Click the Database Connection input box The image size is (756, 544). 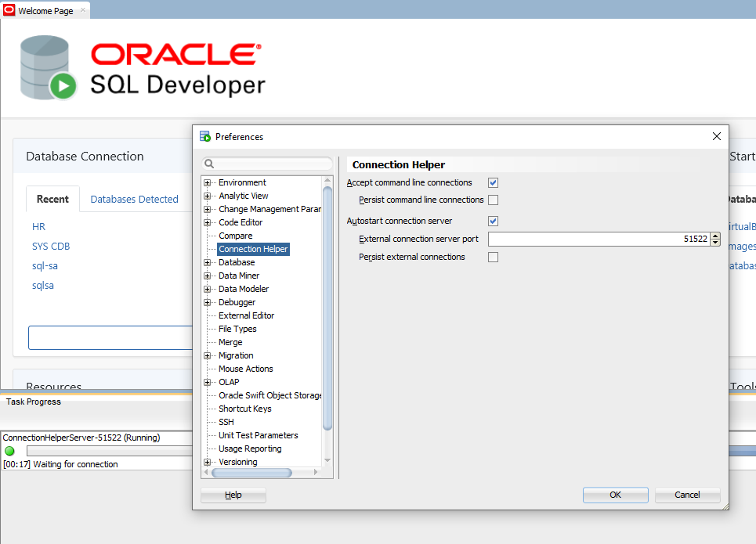click(110, 338)
